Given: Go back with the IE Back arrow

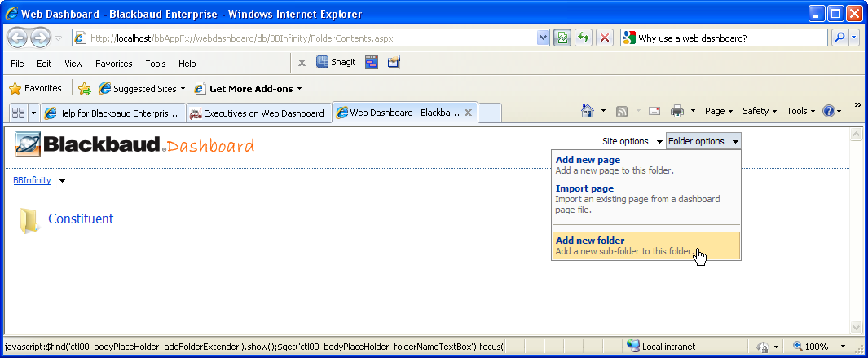Looking at the screenshot, I should point(18,38).
